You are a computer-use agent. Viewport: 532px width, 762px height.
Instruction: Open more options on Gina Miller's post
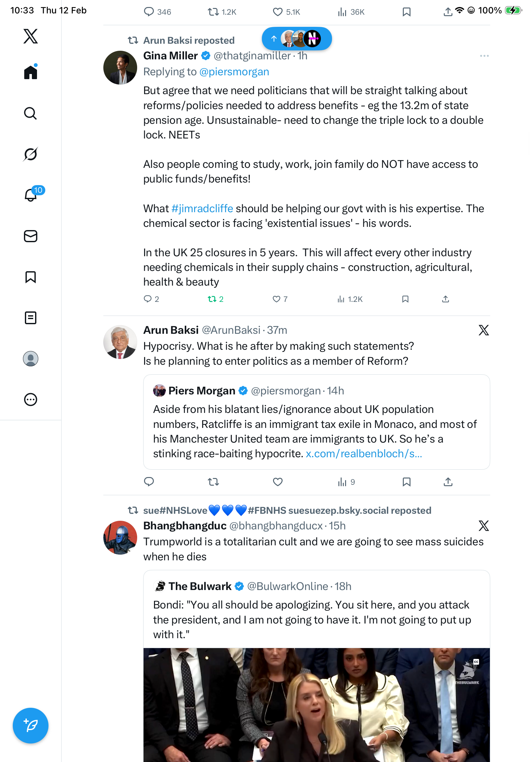point(484,56)
